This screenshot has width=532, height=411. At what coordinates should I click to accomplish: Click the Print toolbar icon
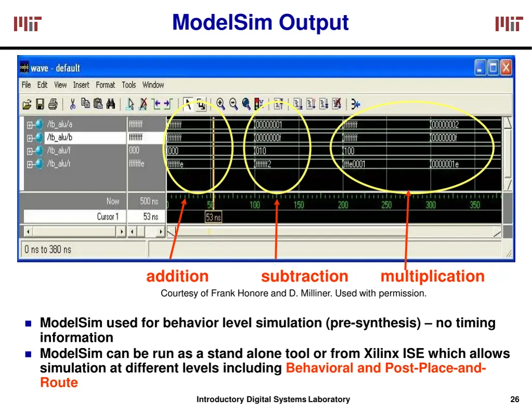coord(52,104)
